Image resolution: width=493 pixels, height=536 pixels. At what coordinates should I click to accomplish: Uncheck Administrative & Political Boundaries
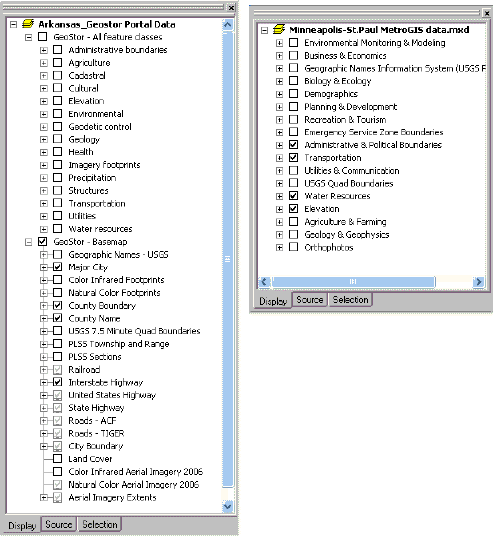pyautogui.click(x=293, y=145)
